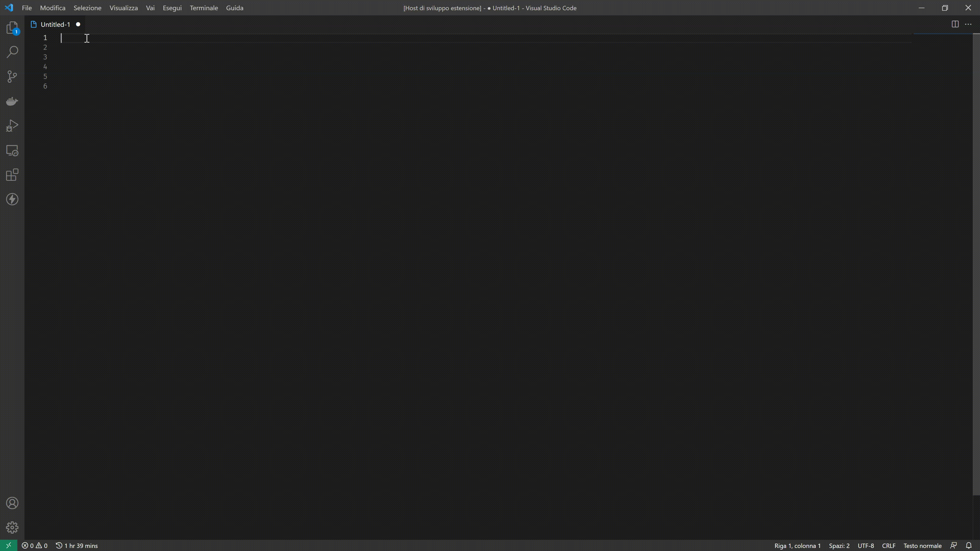Open the Terminale menu
This screenshot has height=551, width=980.
(x=204, y=8)
